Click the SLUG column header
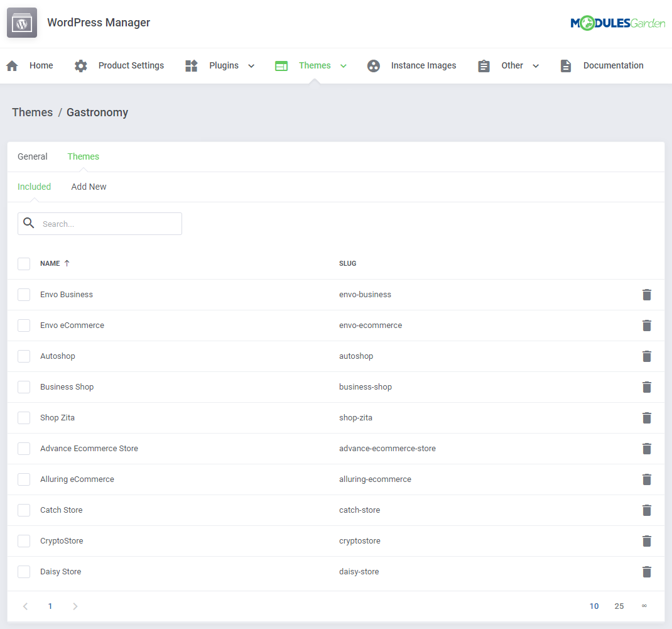Image resolution: width=672 pixels, height=629 pixels. click(x=347, y=263)
